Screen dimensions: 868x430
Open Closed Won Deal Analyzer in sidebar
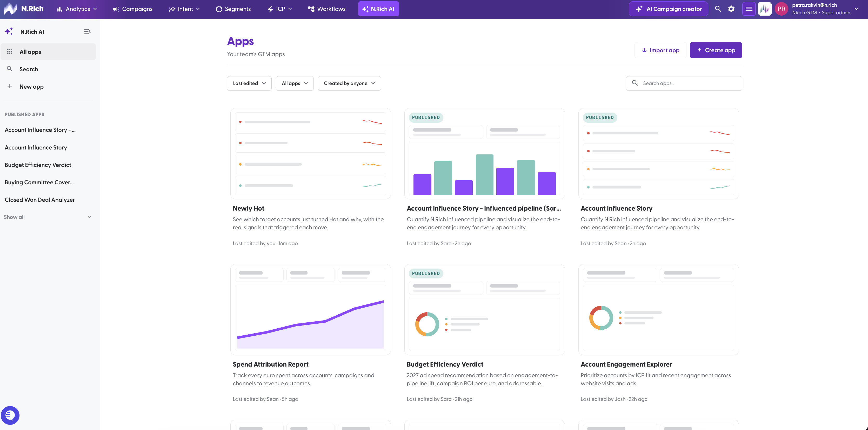[x=40, y=200]
